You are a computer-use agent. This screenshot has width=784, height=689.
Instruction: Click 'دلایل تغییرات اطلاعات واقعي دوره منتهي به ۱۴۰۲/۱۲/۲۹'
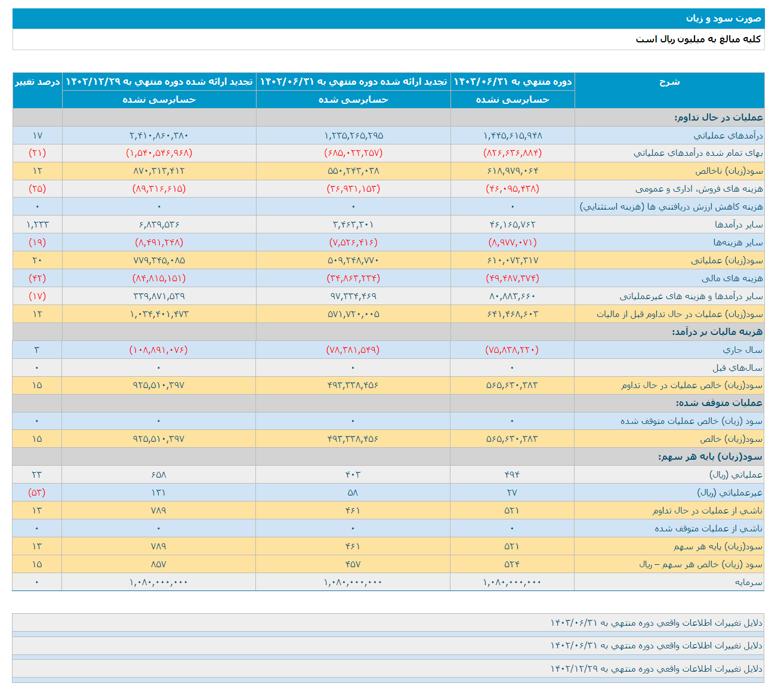pos(656,669)
